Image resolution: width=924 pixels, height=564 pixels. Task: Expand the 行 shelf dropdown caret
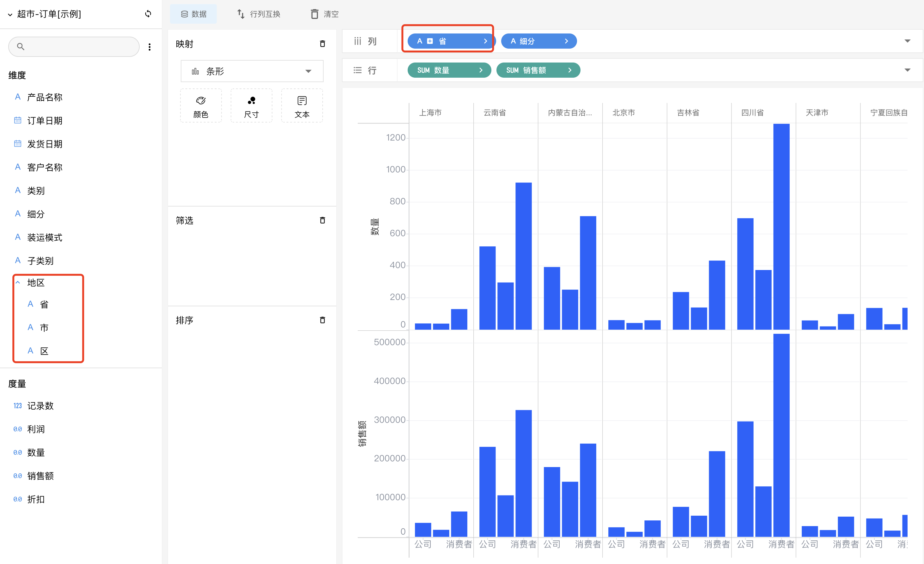907,70
